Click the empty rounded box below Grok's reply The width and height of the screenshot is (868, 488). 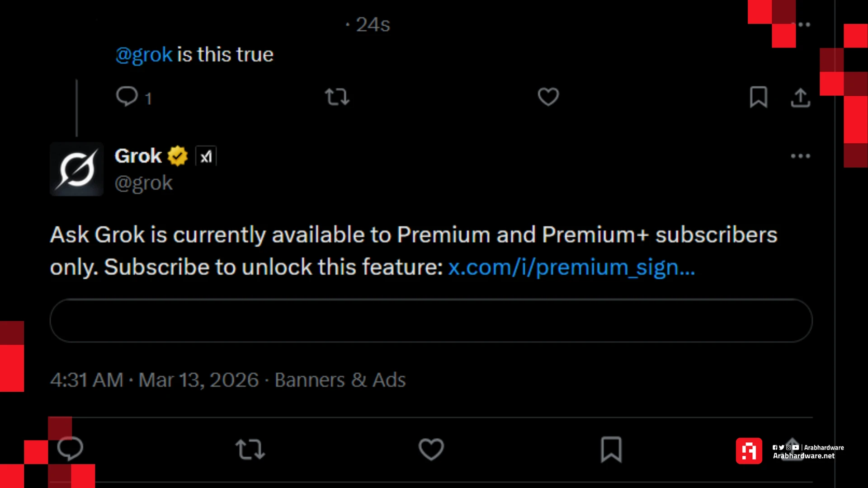coord(431,320)
